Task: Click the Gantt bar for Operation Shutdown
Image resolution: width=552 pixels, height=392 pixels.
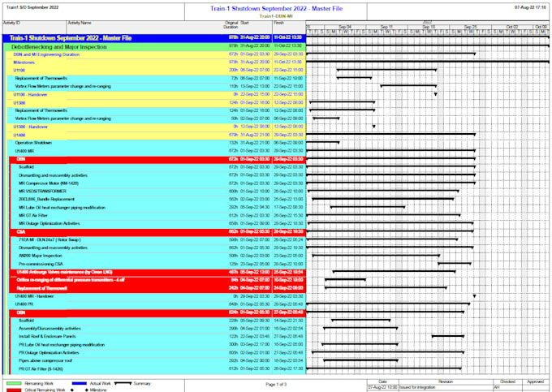Action: (323, 142)
